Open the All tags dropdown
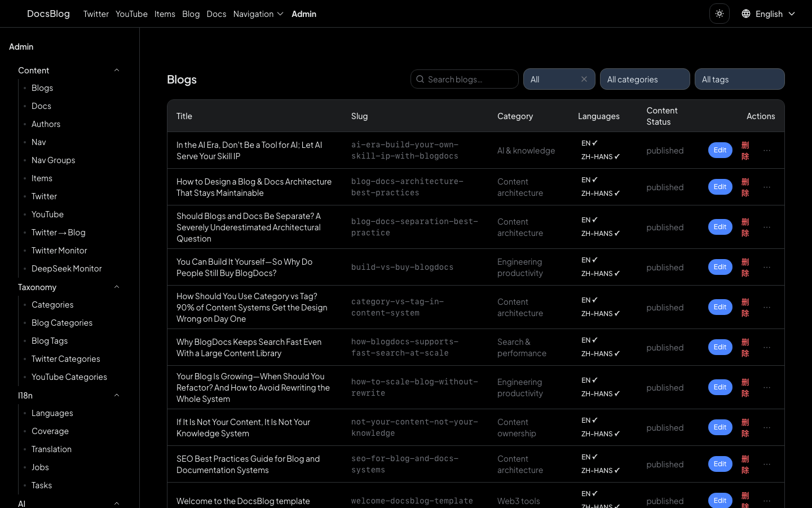This screenshot has height=508, width=812. (x=739, y=79)
